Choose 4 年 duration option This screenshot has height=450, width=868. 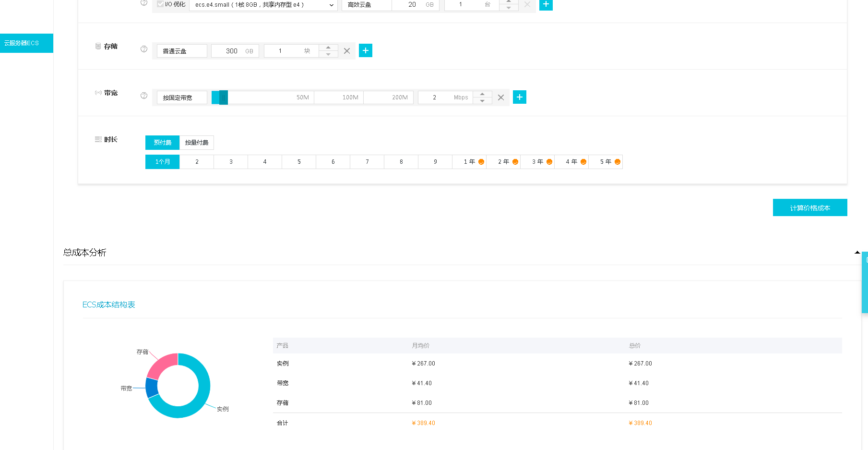[x=571, y=162]
